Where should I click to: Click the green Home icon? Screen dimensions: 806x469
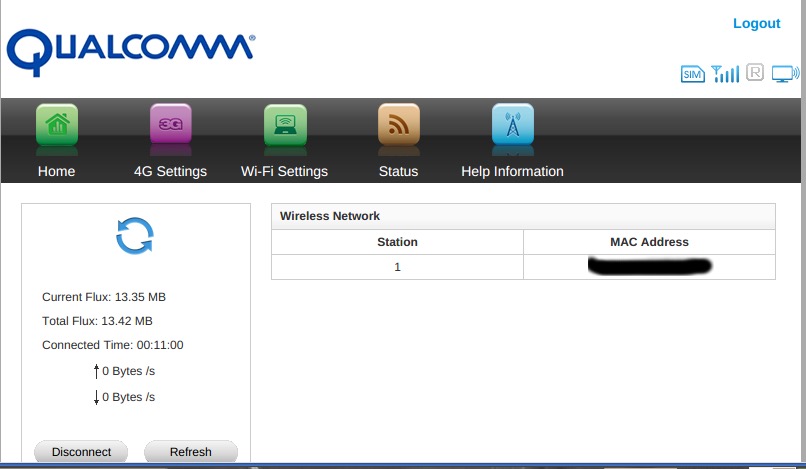tap(57, 125)
